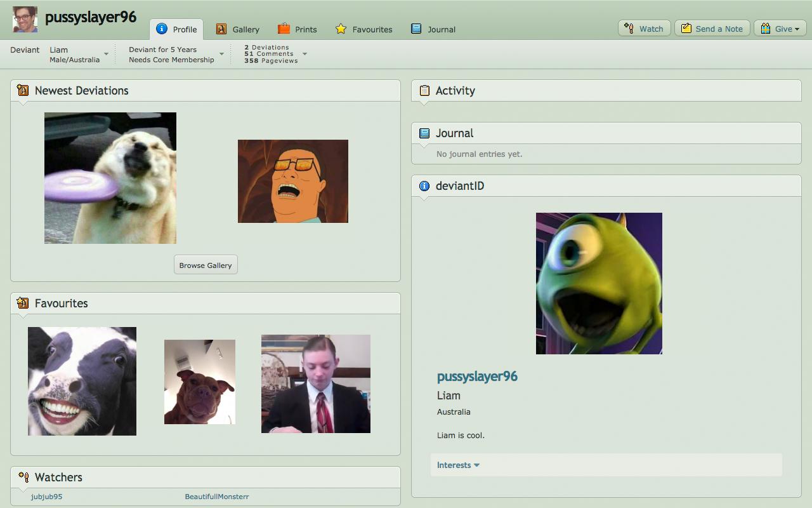The height and width of the screenshot is (508, 812).
Task: Open the jubjub95 watcher link
Action: pos(47,497)
